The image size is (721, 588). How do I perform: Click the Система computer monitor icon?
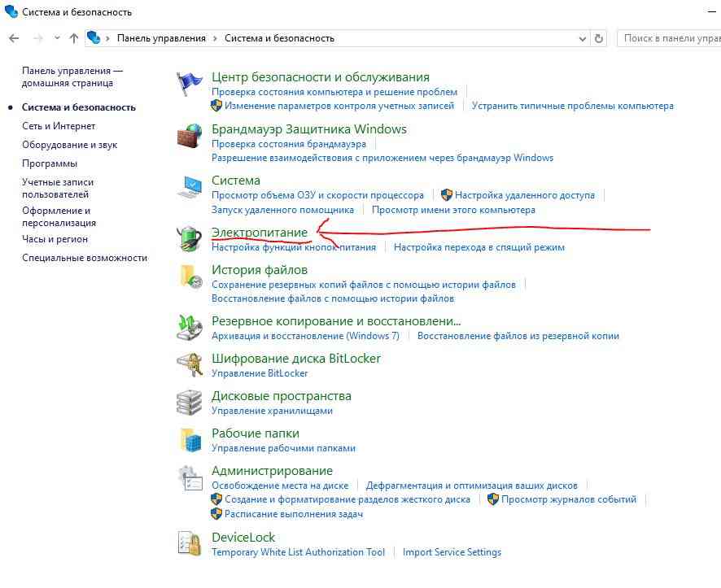point(190,187)
